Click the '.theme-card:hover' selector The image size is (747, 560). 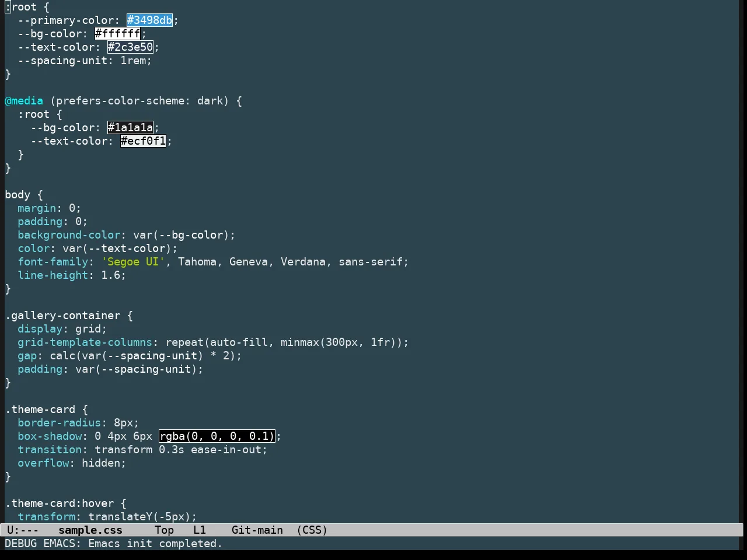click(x=59, y=503)
